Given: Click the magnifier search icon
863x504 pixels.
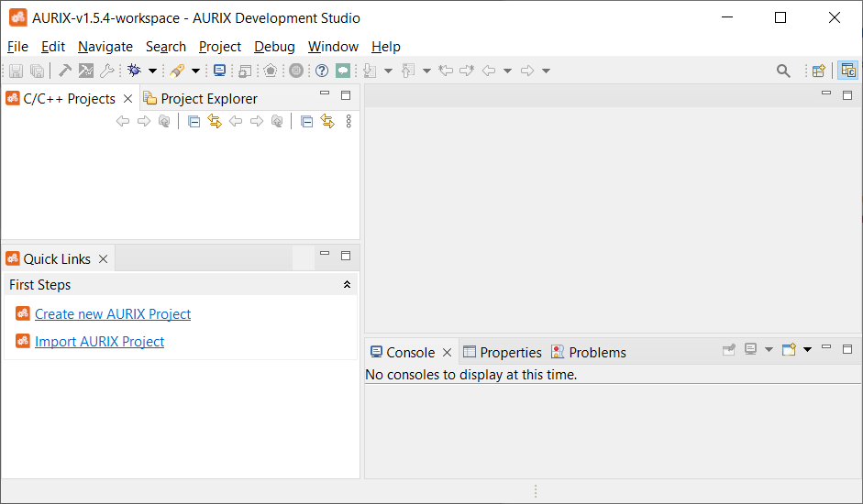Looking at the screenshot, I should coord(783,71).
